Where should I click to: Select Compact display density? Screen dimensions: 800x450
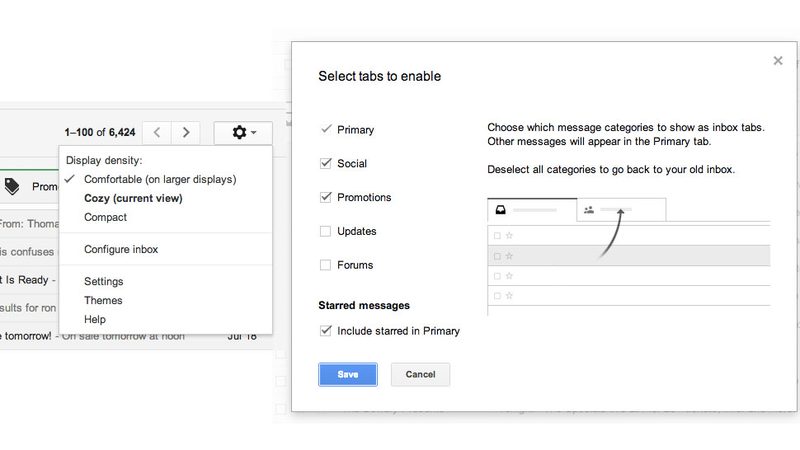tap(105, 217)
